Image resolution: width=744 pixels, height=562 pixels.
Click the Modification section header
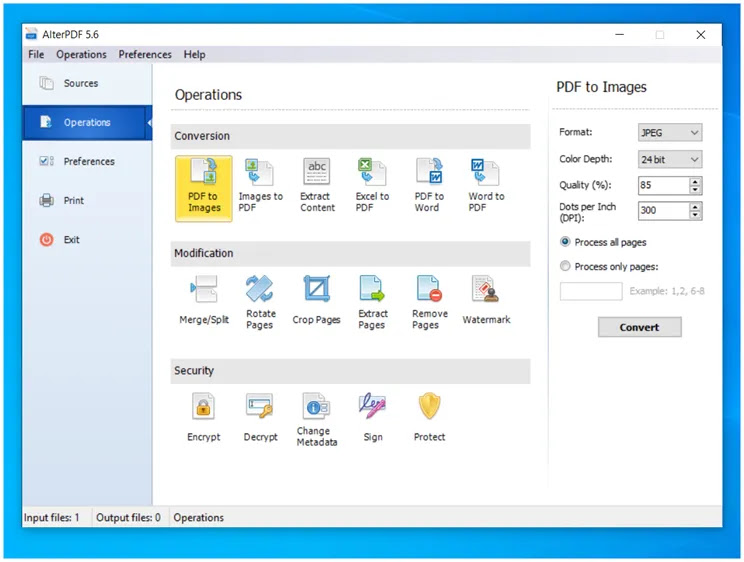click(350, 253)
